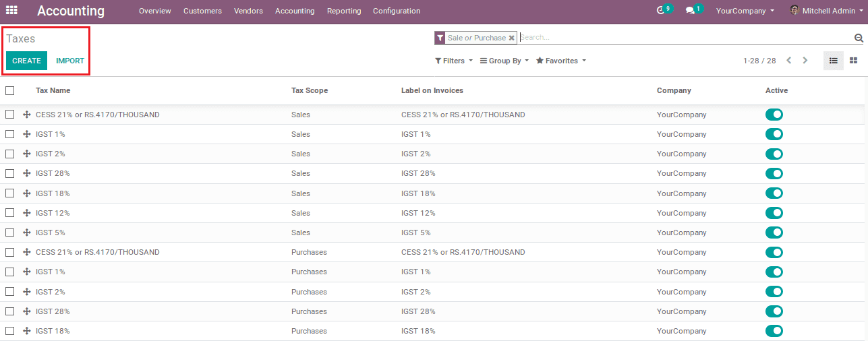Click label CESS 21% in Sales row
This screenshot has width=868, height=341.
pyautogui.click(x=463, y=115)
